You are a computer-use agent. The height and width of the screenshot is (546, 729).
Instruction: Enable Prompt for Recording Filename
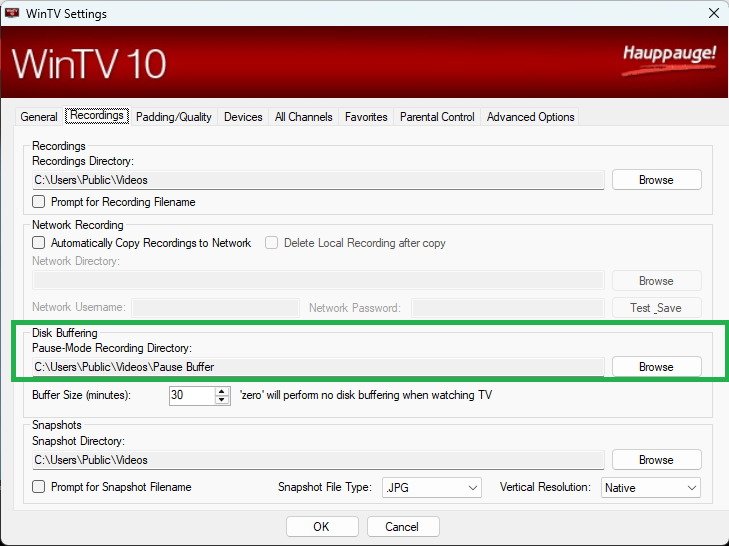39,202
